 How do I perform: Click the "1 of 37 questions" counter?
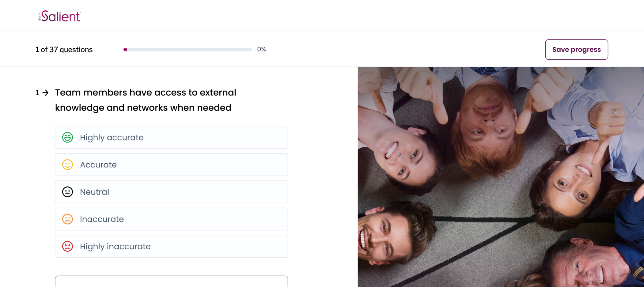64,50
